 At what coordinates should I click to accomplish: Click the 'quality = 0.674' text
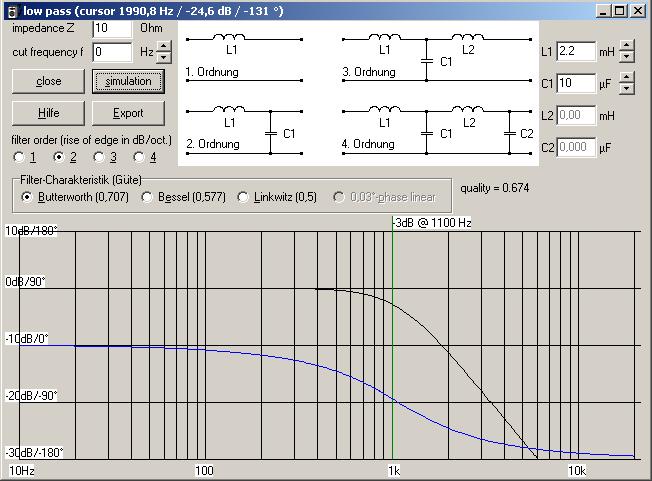pyautogui.click(x=495, y=188)
